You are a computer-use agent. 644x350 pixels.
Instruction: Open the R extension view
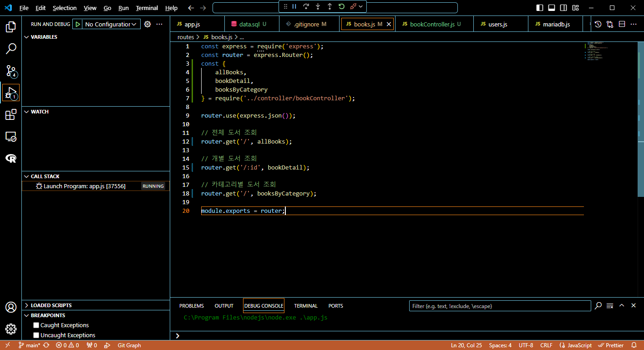tap(11, 158)
